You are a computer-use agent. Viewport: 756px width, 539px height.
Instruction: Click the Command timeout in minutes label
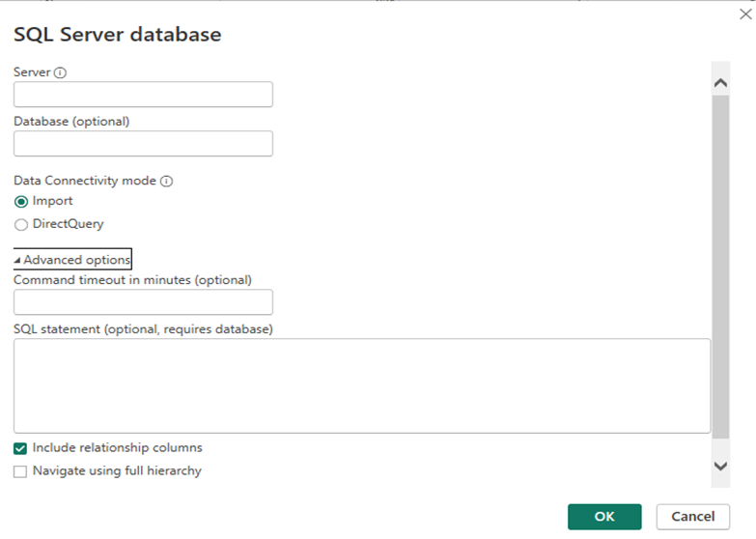point(132,280)
